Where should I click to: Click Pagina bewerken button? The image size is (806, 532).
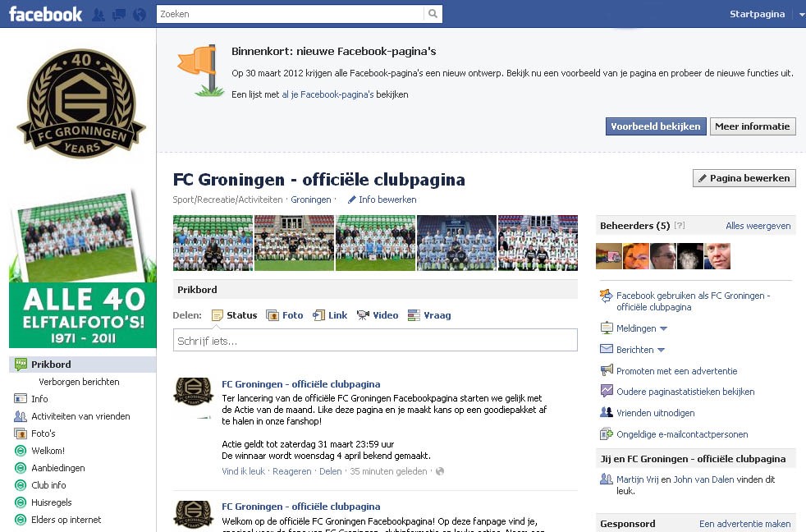click(744, 178)
